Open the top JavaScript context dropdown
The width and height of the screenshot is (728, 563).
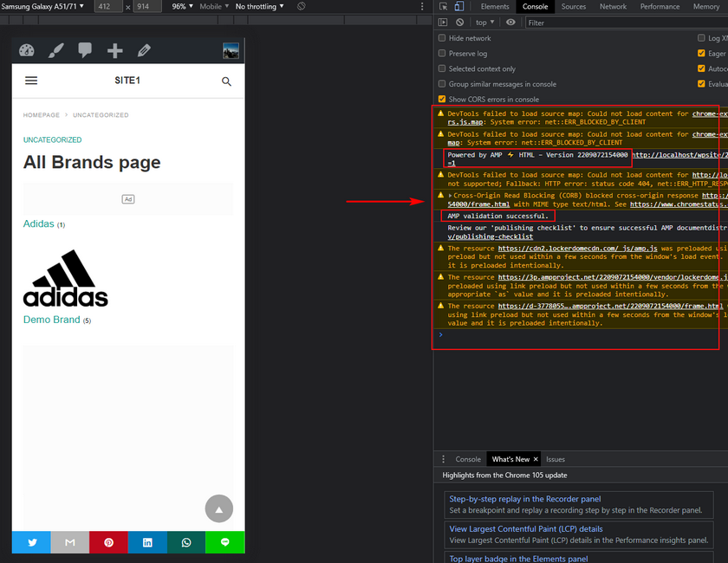coord(484,23)
